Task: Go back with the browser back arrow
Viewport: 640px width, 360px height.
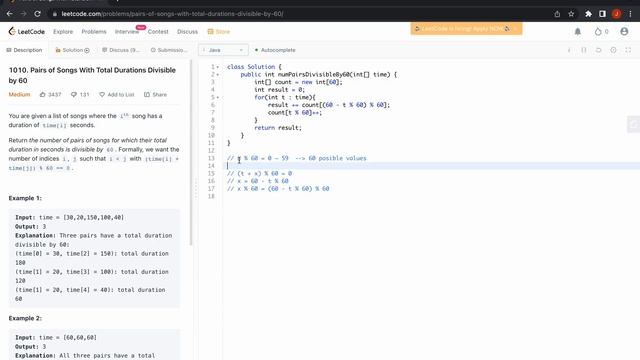Action: [9, 14]
